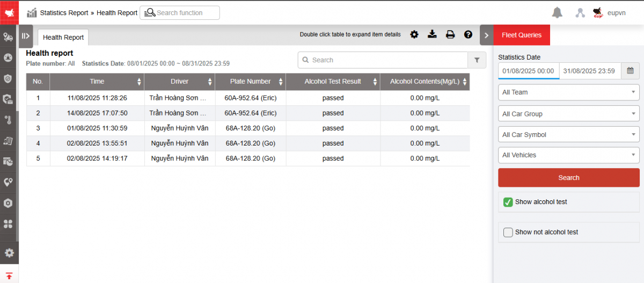Open the calendar date picker icon
This screenshot has height=283, width=644.
click(630, 71)
